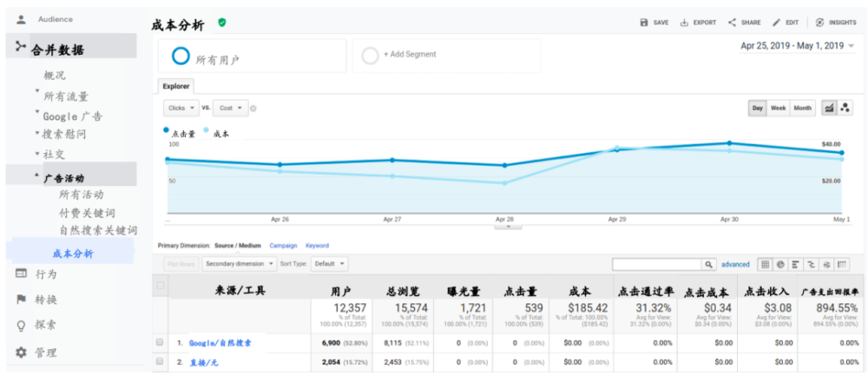Expand the Google 广告 sidebar section
The image size is (868, 383).
pos(37,113)
